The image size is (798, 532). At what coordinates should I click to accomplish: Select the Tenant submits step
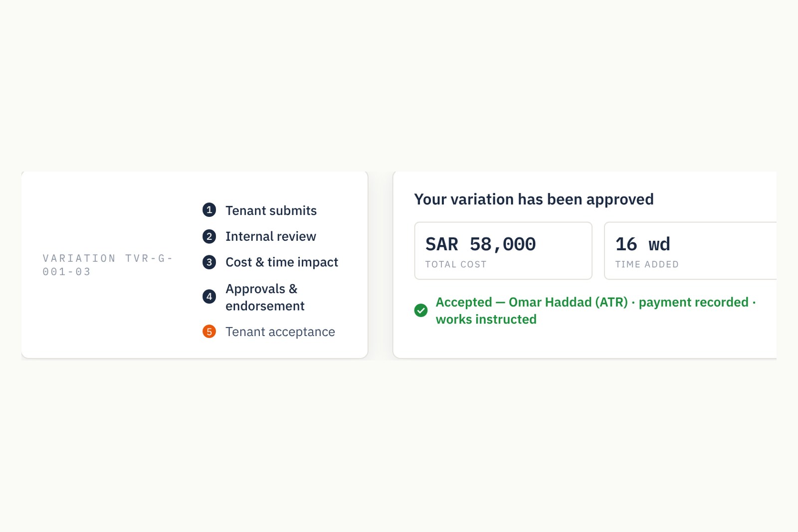point(271,210)
